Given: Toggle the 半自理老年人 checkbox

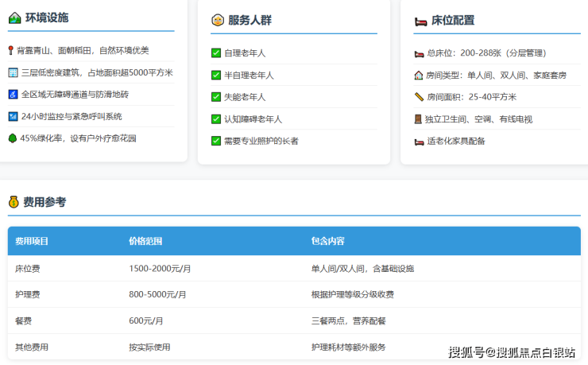Looking at the screenshot, I should (216, 75).
